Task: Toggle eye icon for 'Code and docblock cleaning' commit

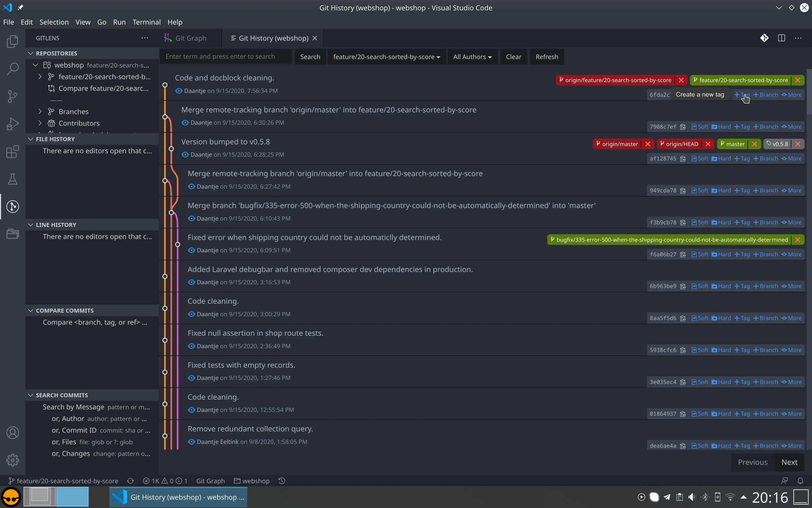Action: coord(179,91)
